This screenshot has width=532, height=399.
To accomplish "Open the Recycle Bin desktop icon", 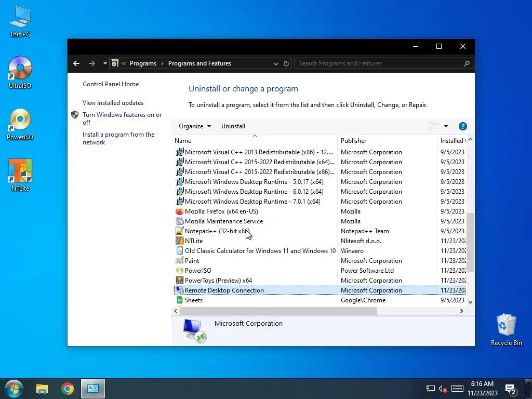I will coord(506,329).
